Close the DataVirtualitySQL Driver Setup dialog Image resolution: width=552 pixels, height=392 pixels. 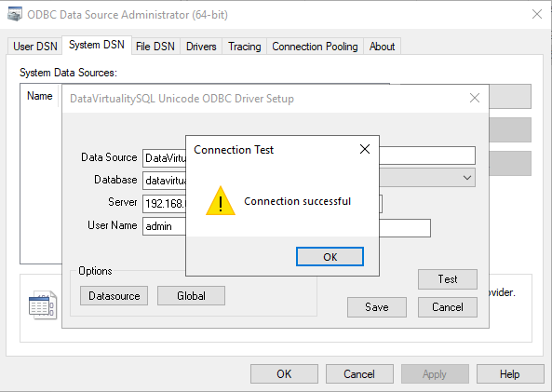click(475, 98)
